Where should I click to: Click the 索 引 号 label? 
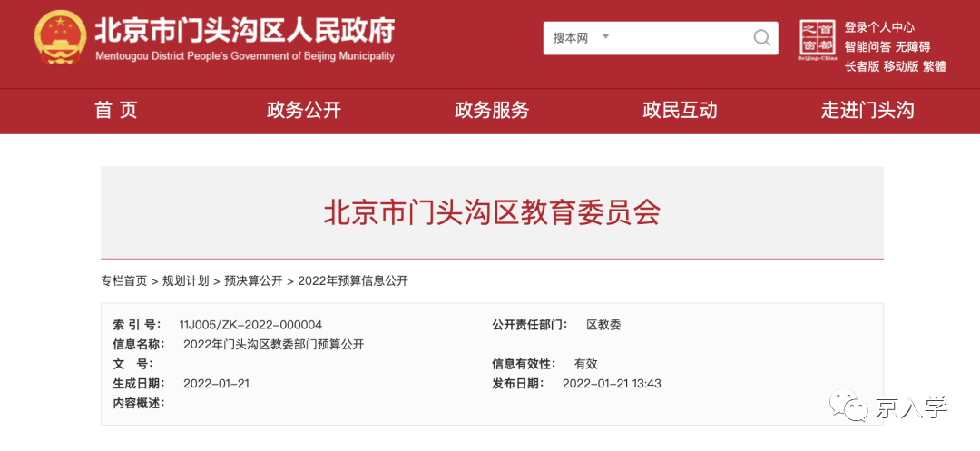(137, 325)
